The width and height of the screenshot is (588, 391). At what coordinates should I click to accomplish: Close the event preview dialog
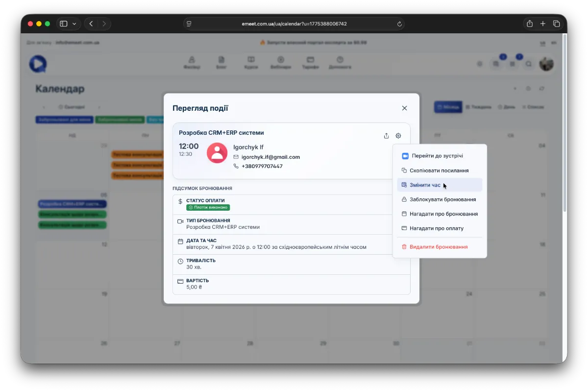tap(404, 108)
